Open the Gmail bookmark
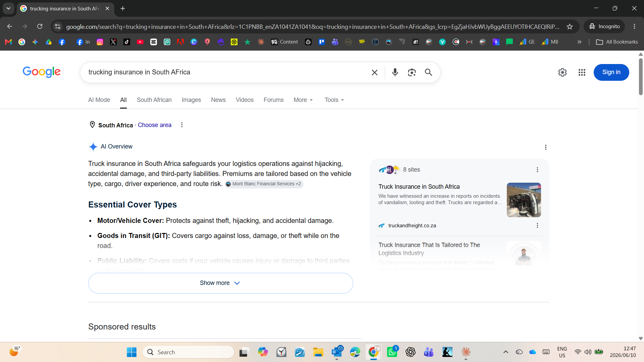The width and height of the screenshot is (644, 362). click(x=8, y=42)
